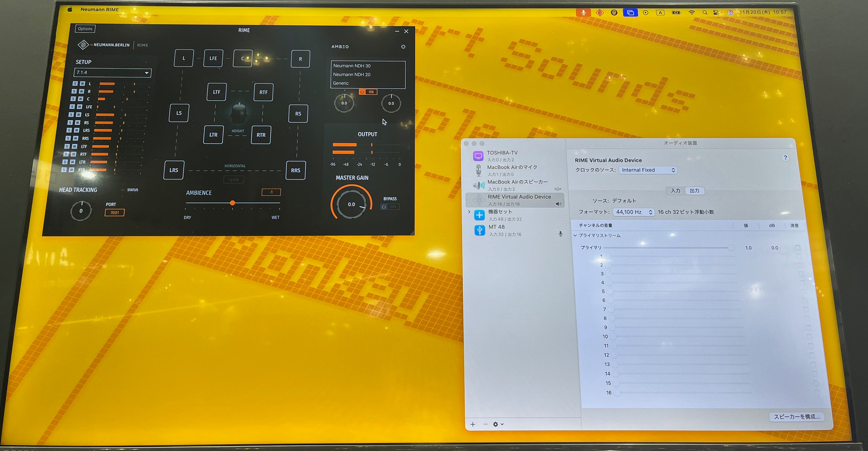The image size is (868, 451).
Task: Switch to the 入力 tab
Action: tap(675, 191)
